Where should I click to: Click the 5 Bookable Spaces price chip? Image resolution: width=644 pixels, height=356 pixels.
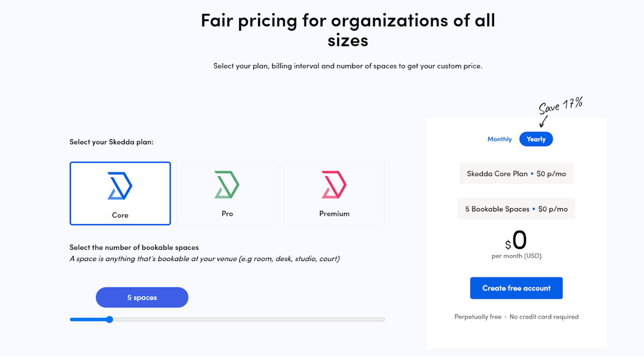tap(516, 209)
